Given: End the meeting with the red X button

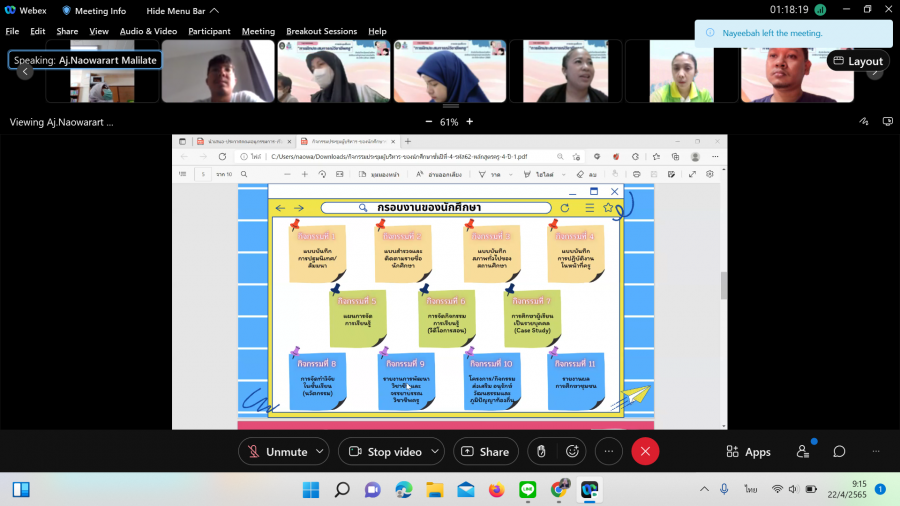Looking at the screenshot, I should pos(645,452).
